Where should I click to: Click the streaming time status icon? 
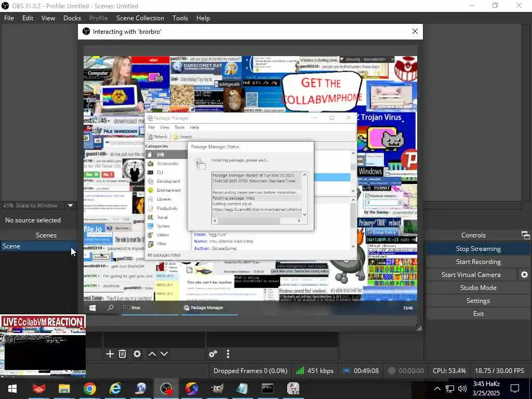click(x=346, y=370)
